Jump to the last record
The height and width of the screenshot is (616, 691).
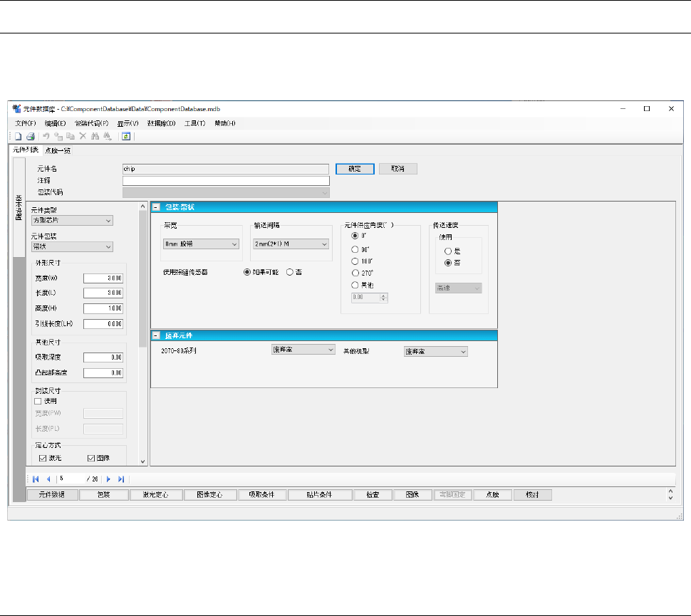click(121, 479)
